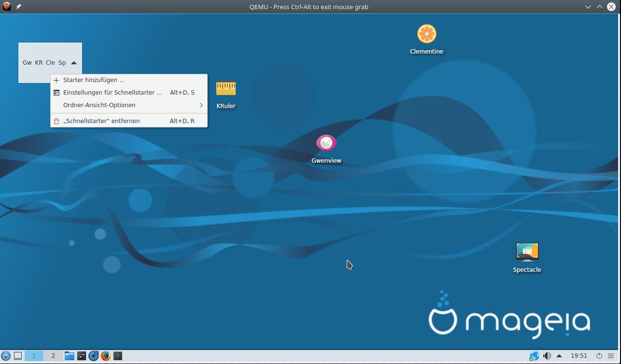Click the power/leave icon in panel

[x=599, y=356]
